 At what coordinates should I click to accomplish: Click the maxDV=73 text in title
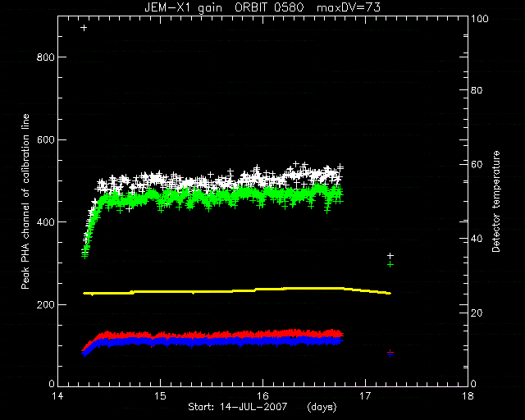(x=349, y=7)
